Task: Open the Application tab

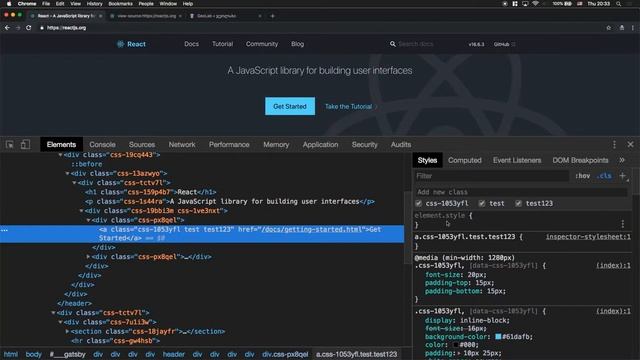Action: [320, 144]
